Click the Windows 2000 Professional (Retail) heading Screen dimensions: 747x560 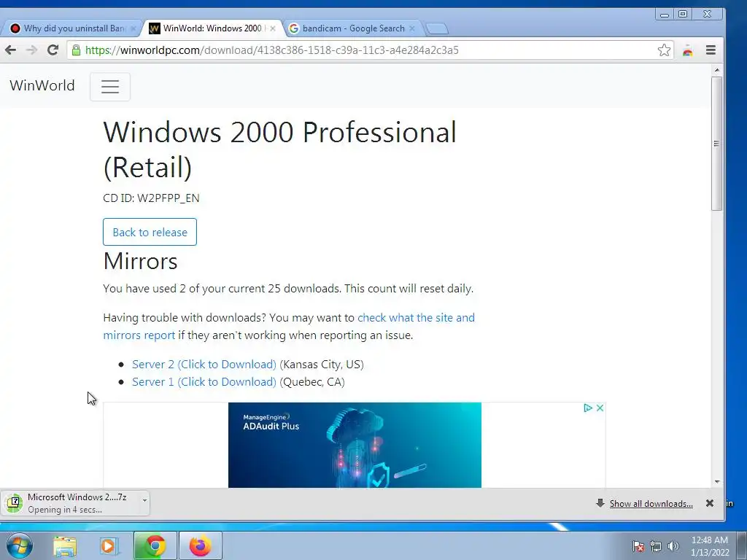coord(279,149)
